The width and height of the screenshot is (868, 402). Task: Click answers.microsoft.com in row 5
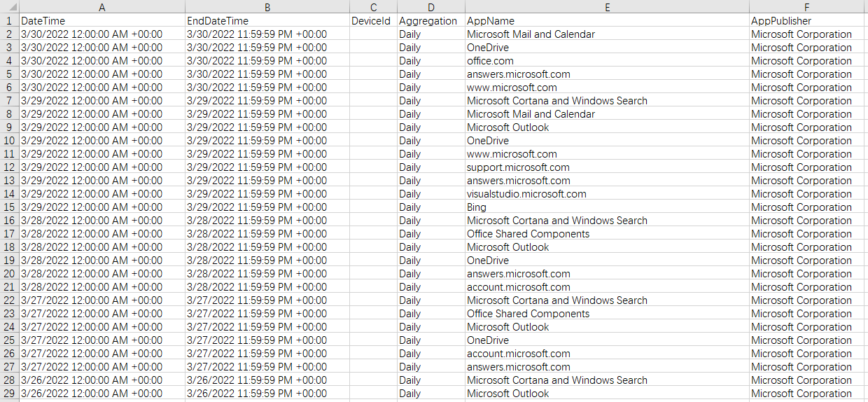click(607, 74)
